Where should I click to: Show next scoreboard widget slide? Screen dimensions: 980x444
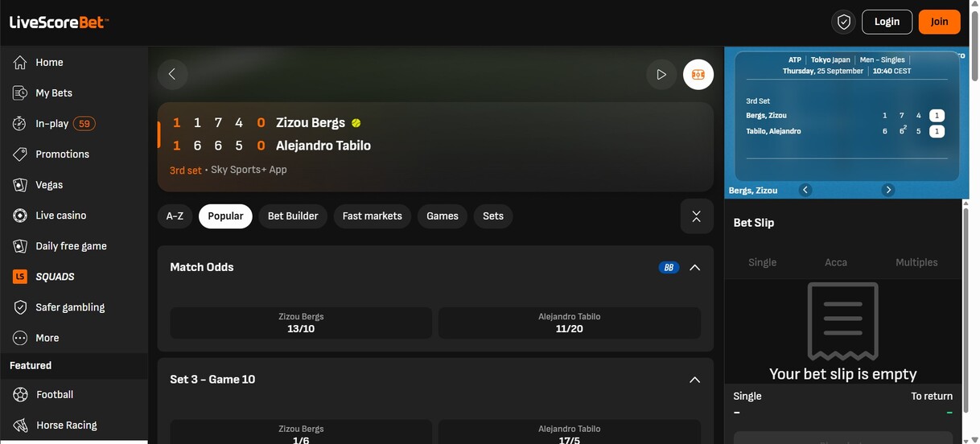(888, 190)
